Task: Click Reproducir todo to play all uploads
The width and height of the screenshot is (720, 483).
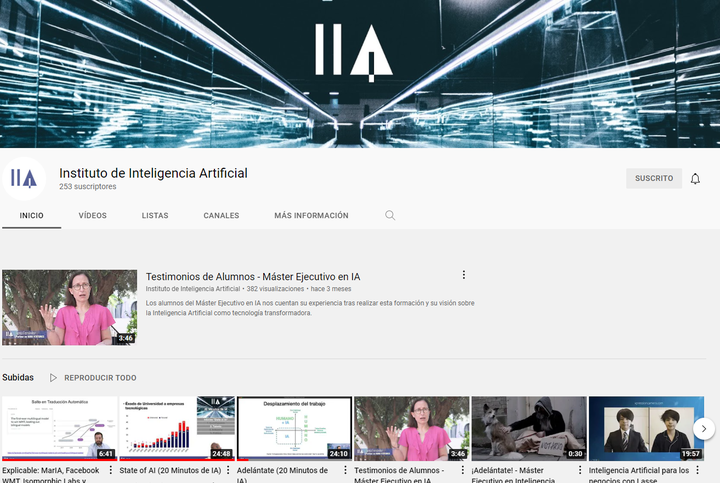Action: 100,378
